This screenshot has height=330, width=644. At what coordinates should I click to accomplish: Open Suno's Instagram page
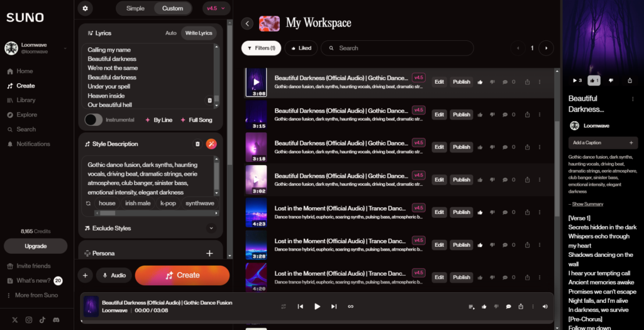point(29,320)
